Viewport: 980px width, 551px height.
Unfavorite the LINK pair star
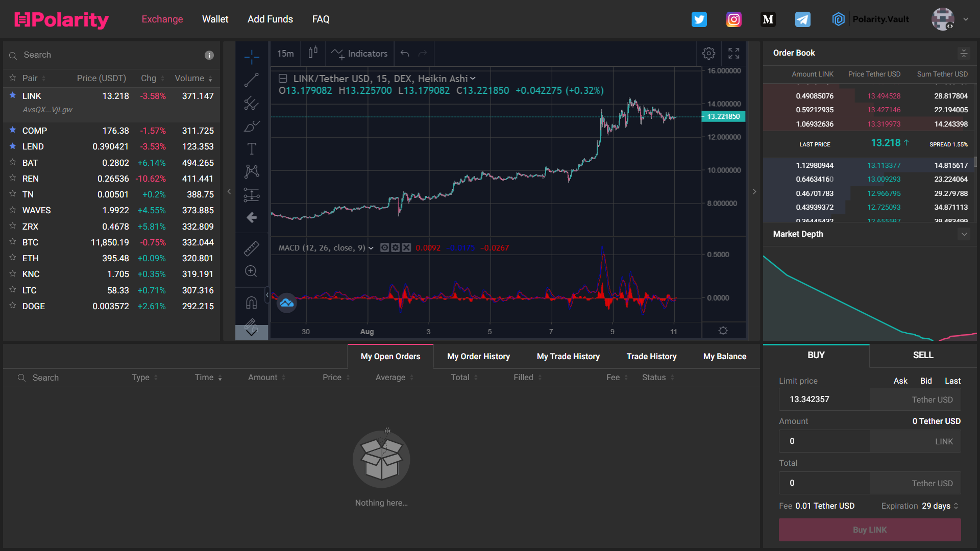point(13,95)
